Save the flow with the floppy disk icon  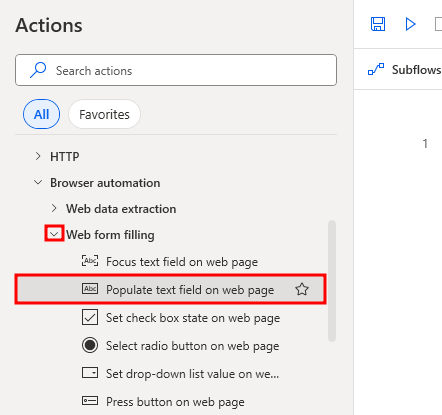[378, 24]
